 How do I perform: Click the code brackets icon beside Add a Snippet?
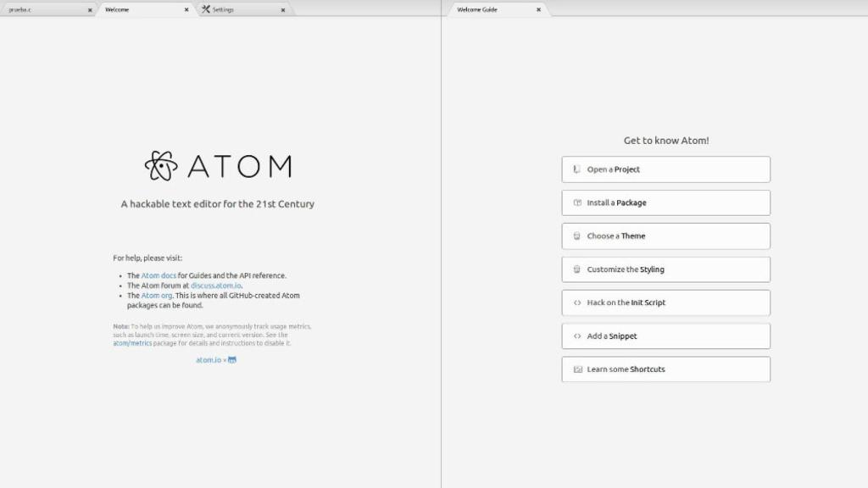coord(576,335)
